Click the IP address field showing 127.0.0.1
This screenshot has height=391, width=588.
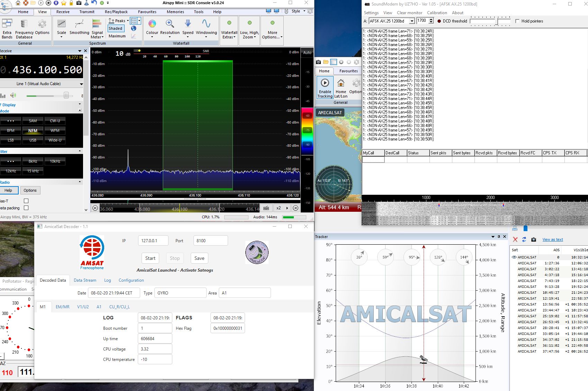[x=153, y=240]
